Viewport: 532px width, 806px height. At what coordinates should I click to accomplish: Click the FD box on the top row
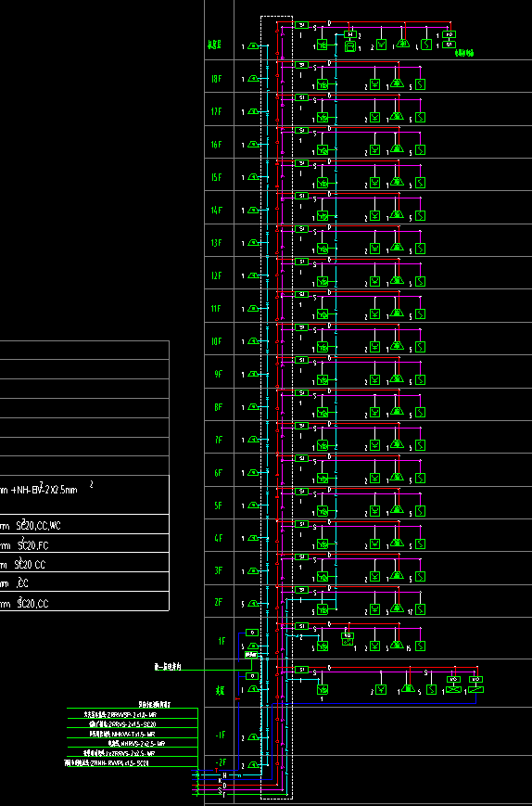tap(449, 35)
